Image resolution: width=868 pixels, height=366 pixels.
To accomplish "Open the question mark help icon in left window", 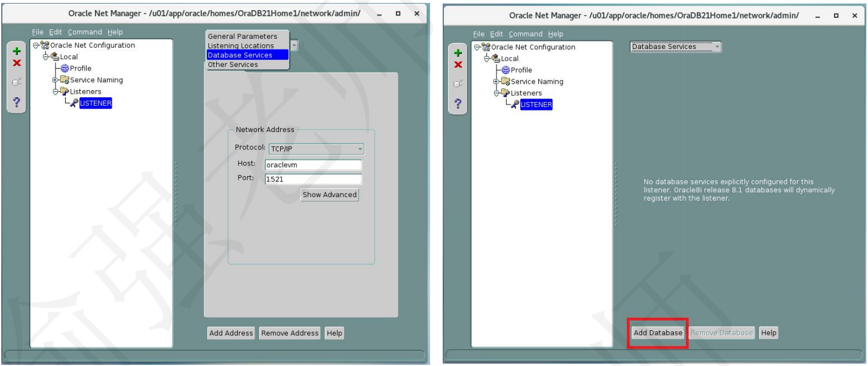I will point(16,102).
